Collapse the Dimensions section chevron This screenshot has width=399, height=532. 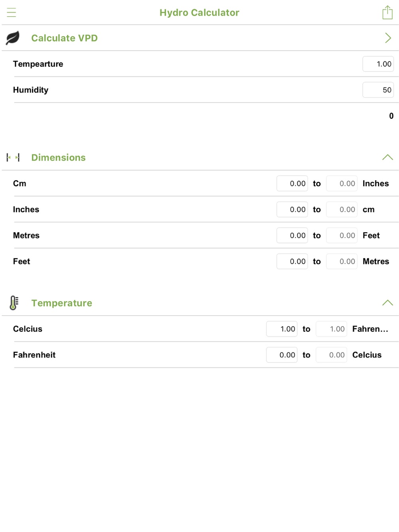click(387, 157)
